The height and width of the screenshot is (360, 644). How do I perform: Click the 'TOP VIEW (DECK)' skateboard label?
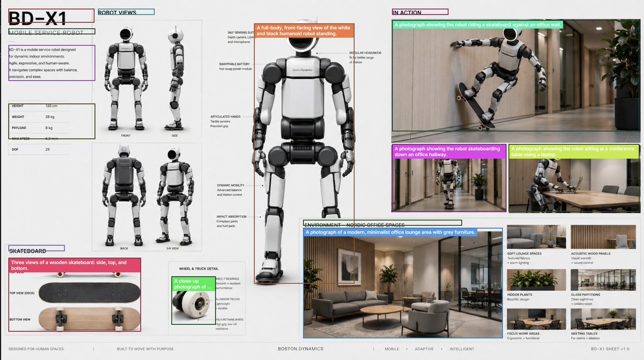point(21,293)
